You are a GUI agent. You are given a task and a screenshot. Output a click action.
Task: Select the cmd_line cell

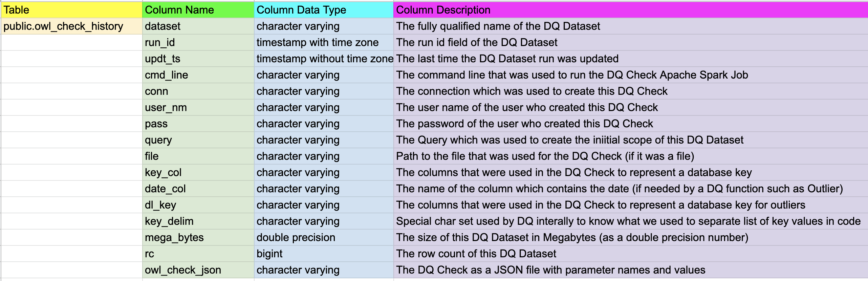point(198,75)
